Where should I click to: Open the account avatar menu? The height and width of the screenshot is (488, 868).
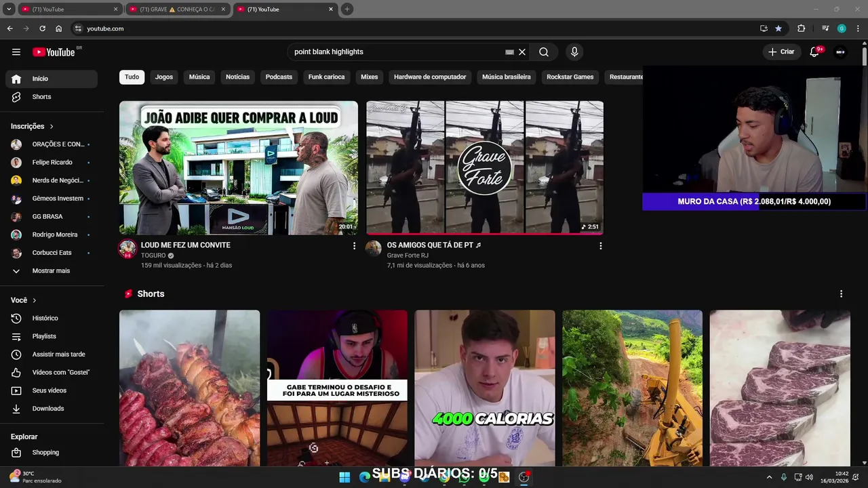(x=840, y=52)
